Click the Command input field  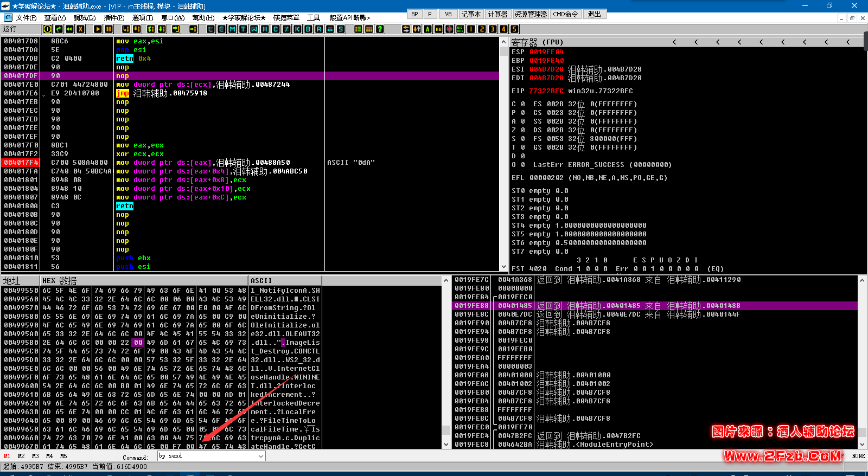207,456
